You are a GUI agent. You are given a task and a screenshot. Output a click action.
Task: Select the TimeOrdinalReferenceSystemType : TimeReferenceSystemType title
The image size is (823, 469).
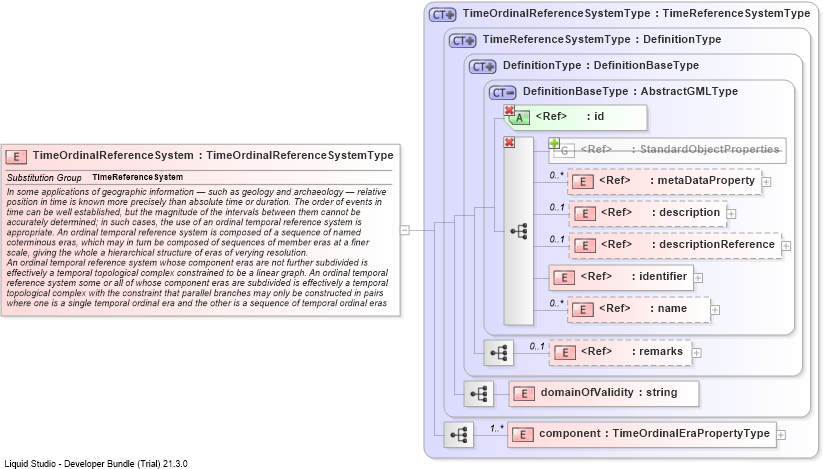coord(636,14)
